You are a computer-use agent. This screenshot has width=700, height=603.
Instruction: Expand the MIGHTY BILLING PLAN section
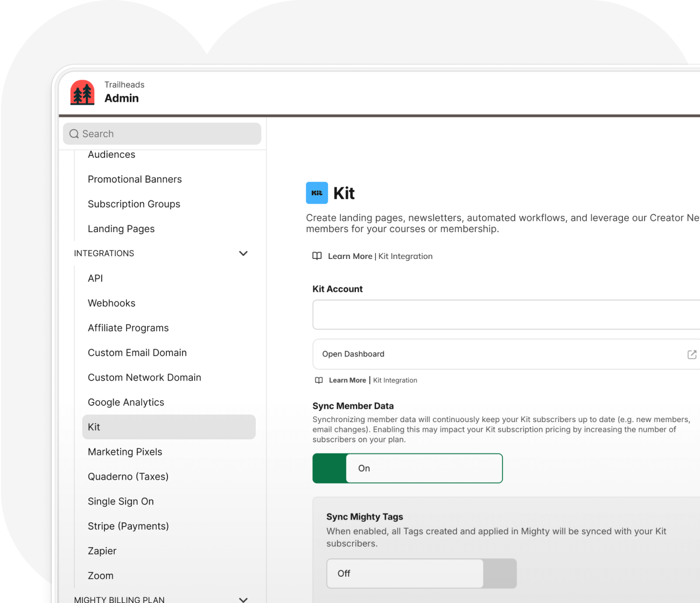[x=243, y=599]
